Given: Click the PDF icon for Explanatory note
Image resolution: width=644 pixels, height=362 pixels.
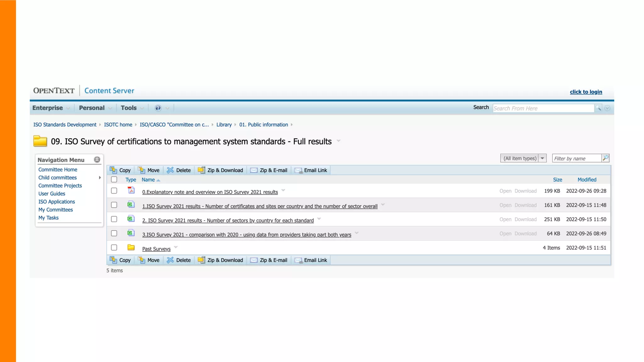Looking at the screenshot, I should coord(131,190).
